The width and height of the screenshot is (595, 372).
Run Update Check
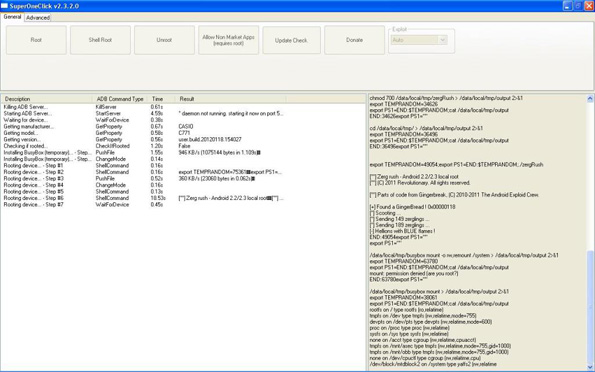(291, 40)
